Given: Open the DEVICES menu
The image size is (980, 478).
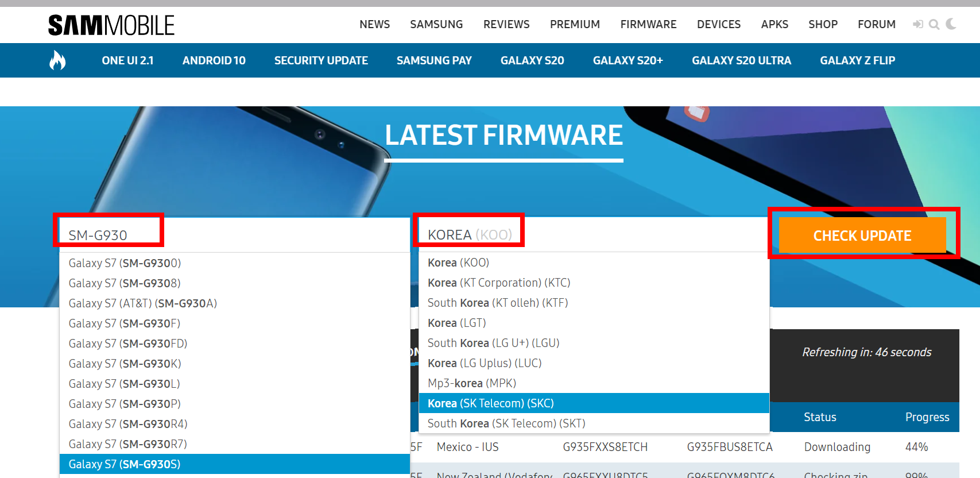Looking at the screenshot, I should (x=719, y=24).
